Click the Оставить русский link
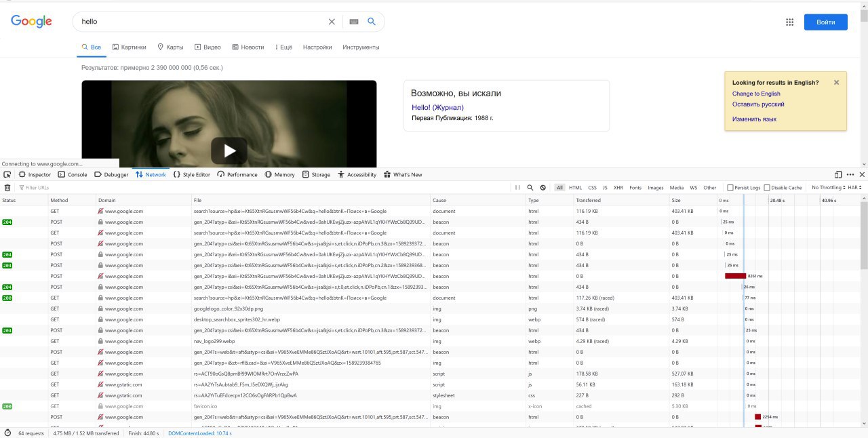Screen dimensions: 868x438 tap(758, 104)
